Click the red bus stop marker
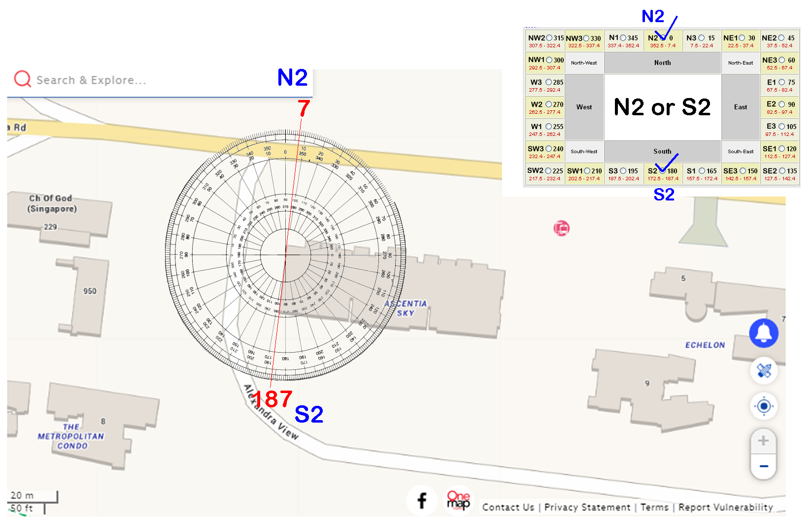 [x=561, y=228]
